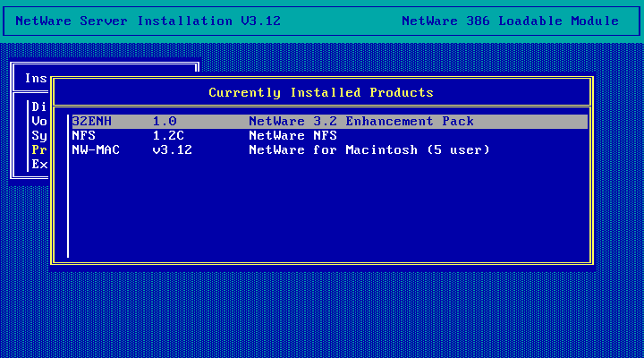The image size is (644, 358).
Task: Select the NW-MAC product row
Action: point(329,150)
